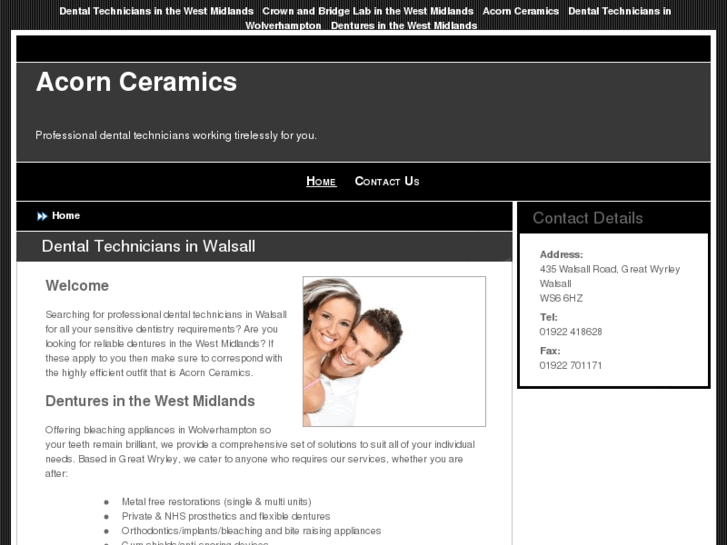Click the 'Metal free restorations' bullet item
Viewport: 727px width, 545px height.
pos(217,501)
